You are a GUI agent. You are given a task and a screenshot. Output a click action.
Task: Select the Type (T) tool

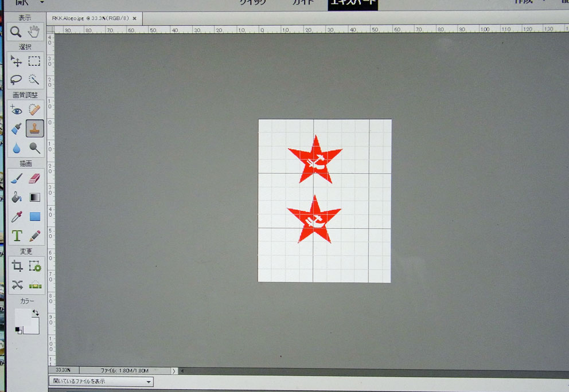17,236
